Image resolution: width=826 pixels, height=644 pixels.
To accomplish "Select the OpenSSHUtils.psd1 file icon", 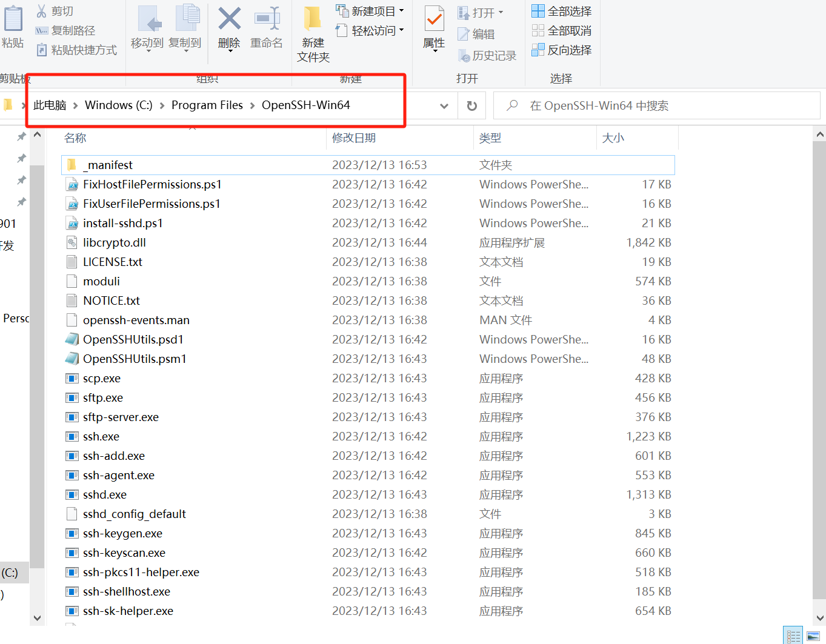I will pos(72,339).
